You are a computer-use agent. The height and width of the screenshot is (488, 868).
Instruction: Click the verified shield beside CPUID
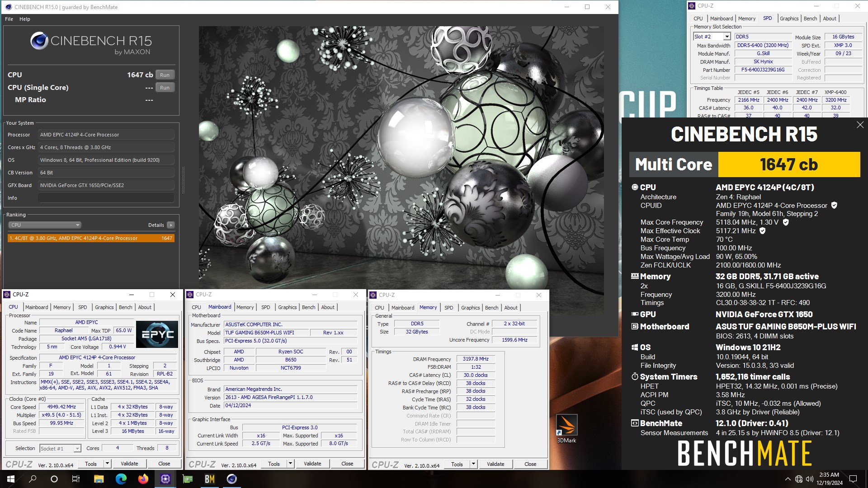coord(834,206)
